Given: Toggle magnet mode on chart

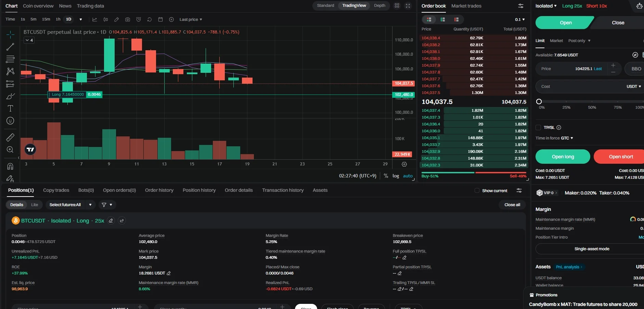Looking at the screenshot, I should point(10,166).
